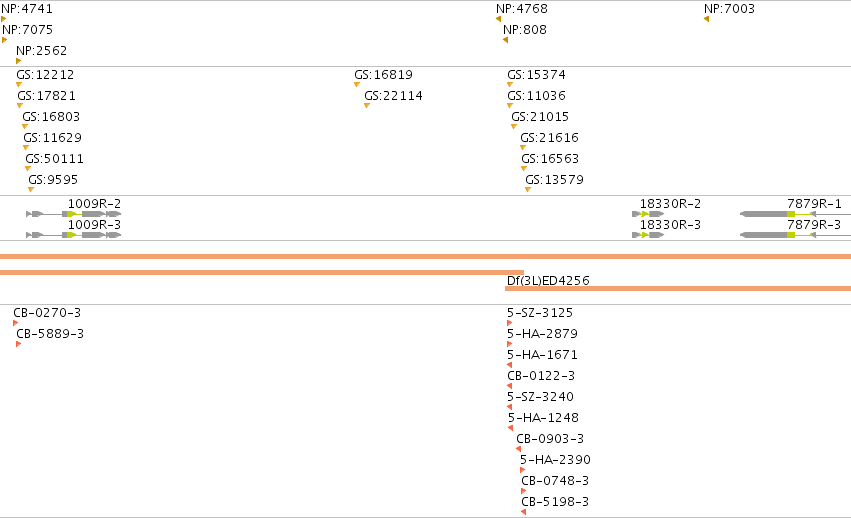Screen dimensions: 851x518
Task: Click the 7879R-1 transcript label
Action: [815, 204]
